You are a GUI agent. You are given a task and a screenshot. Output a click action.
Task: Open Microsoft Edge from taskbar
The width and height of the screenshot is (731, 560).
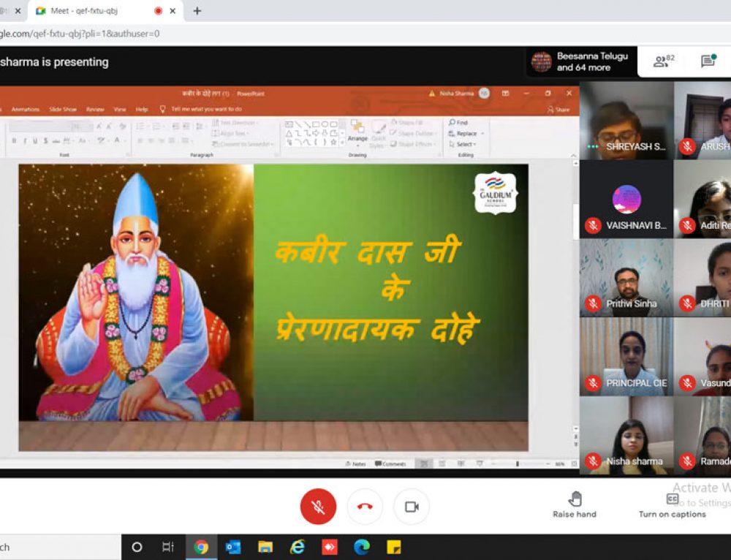(x=362, y=547)
